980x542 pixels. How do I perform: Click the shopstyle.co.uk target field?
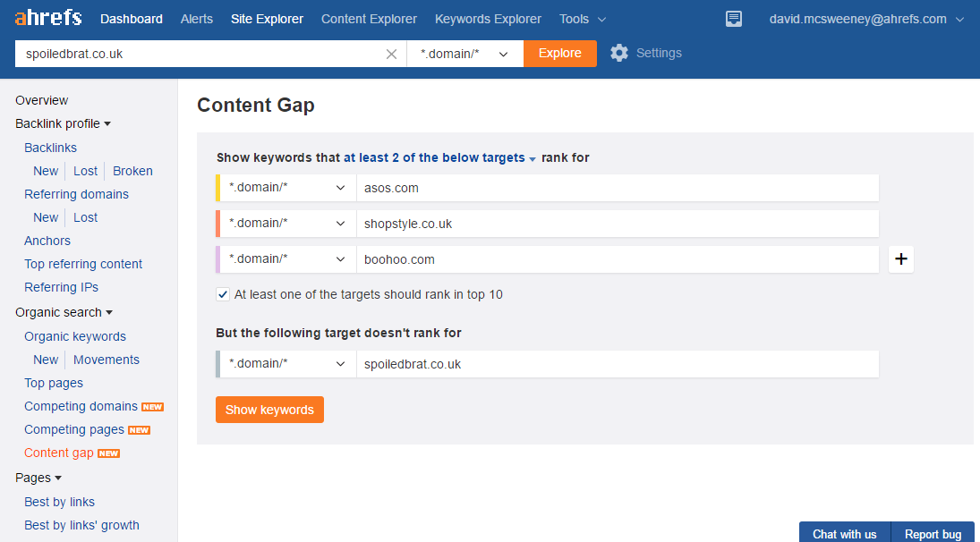[x=618, y=224]
